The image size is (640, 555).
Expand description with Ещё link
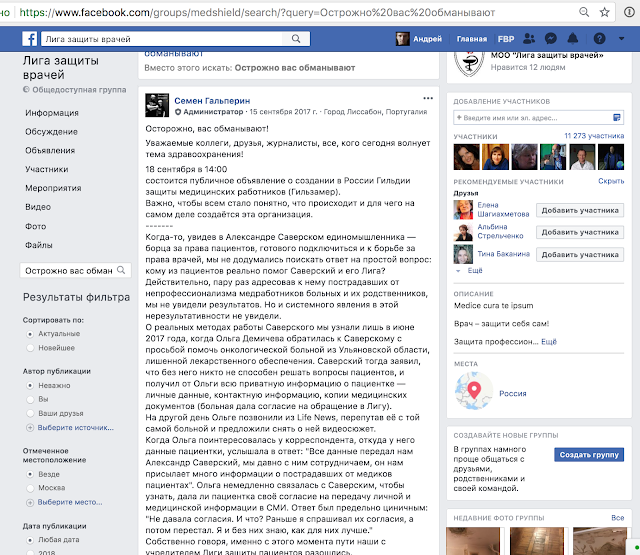tap(549, 342)
